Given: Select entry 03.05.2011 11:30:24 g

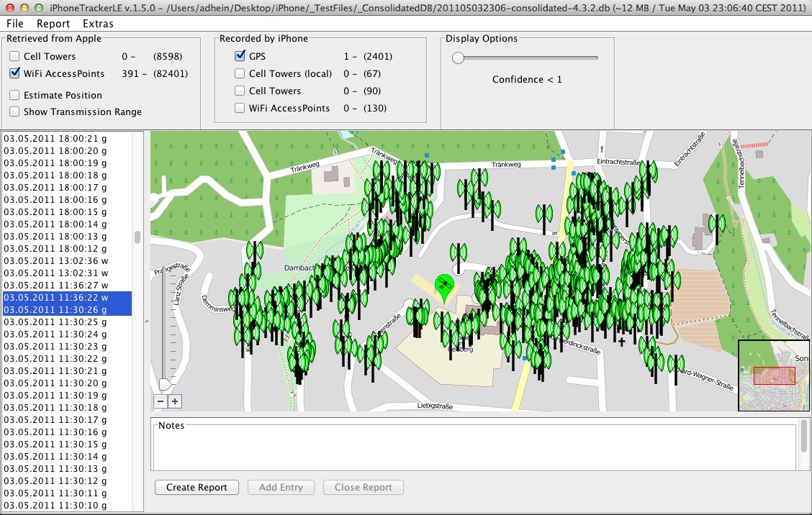Looking at the screenshot, I should pyautogui.click(x=68, y=334).
